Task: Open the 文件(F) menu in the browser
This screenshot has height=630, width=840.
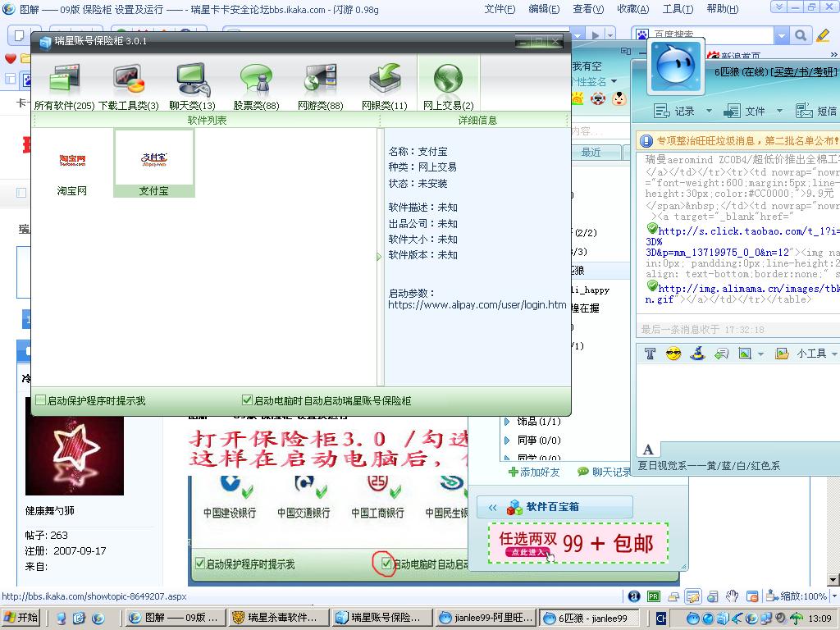Action: [x=500, y=9]
